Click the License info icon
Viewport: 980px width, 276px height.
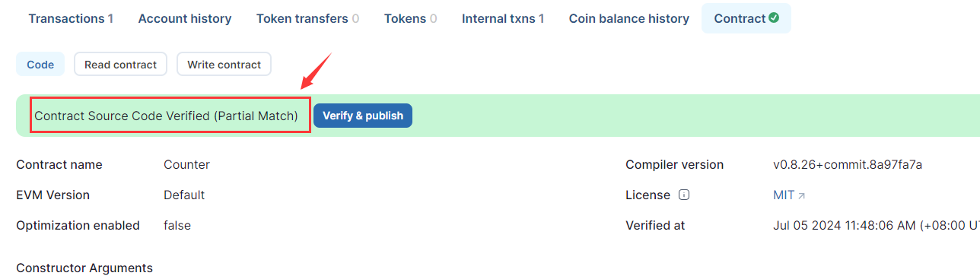point(684,195)
